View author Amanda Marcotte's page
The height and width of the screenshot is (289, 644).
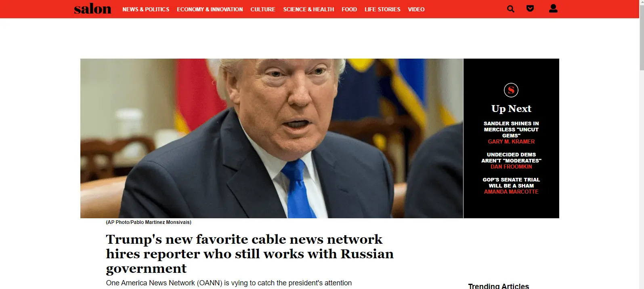point(511,192)
